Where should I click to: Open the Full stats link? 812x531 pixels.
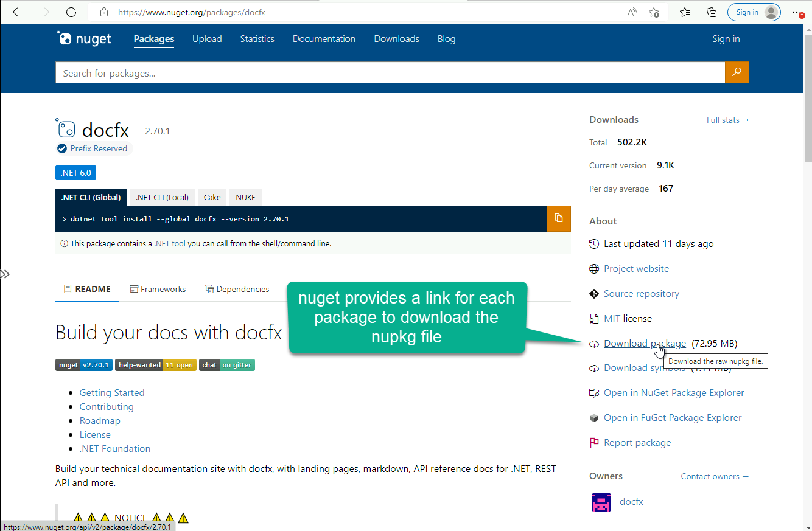pyautogui.click(x=728, y=120)
